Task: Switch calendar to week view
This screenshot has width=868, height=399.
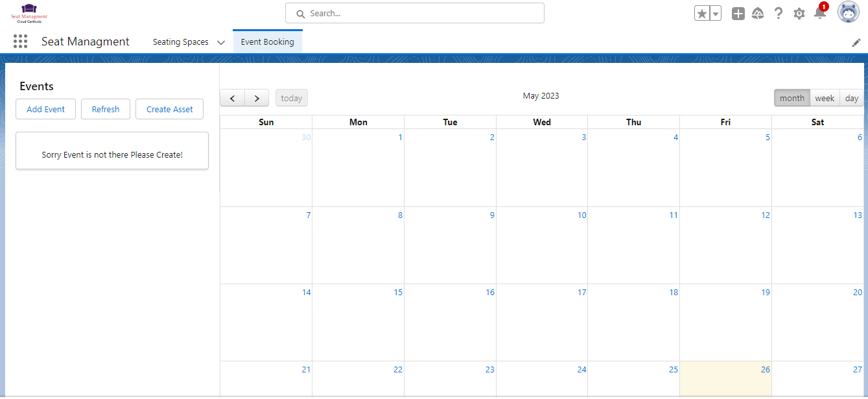Action: coord(825,98)
